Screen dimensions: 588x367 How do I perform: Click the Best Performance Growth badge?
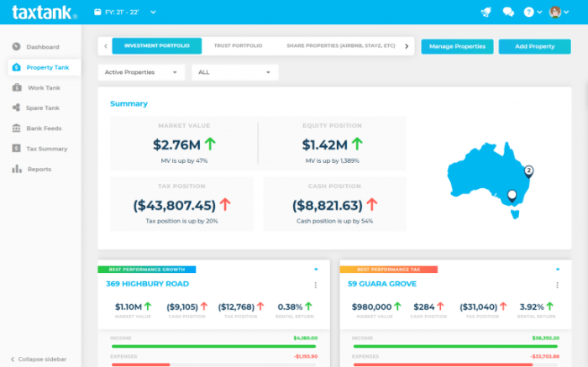(147, 269)
